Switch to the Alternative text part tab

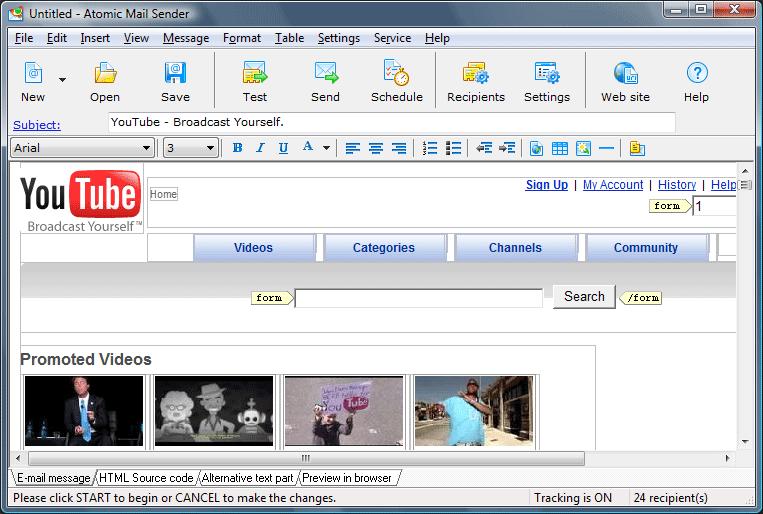247,478
